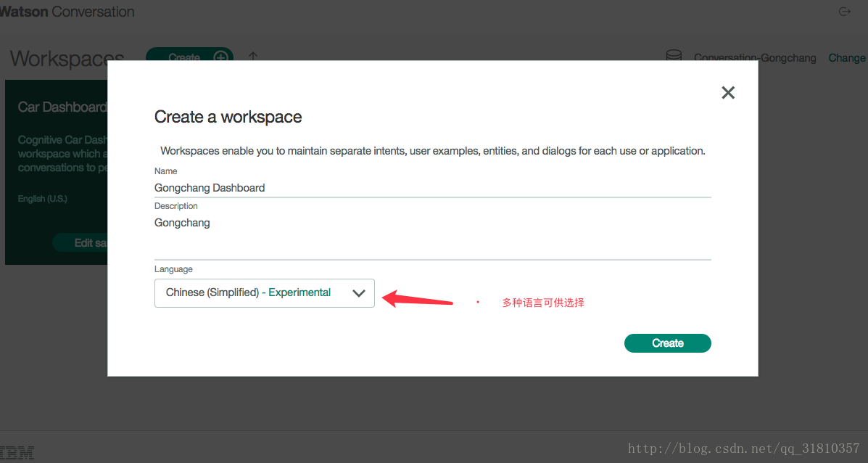Click the Conversation-Gongchang service name

755,58
